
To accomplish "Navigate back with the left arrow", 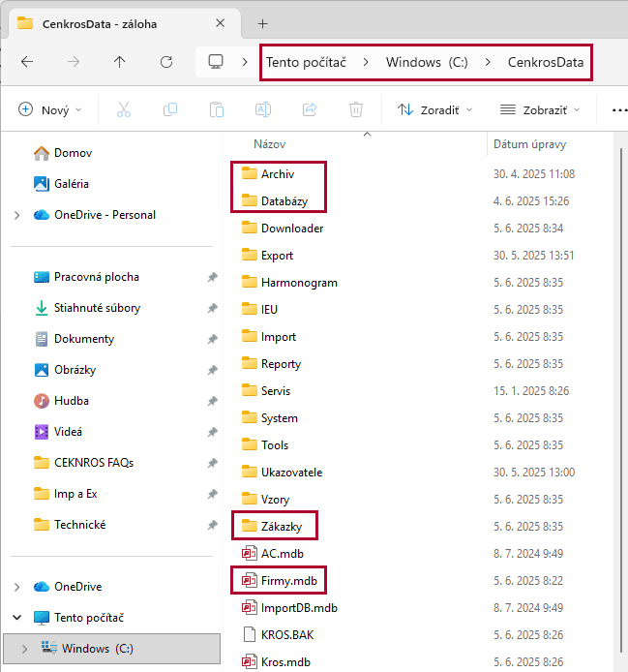I will (27, 62).
